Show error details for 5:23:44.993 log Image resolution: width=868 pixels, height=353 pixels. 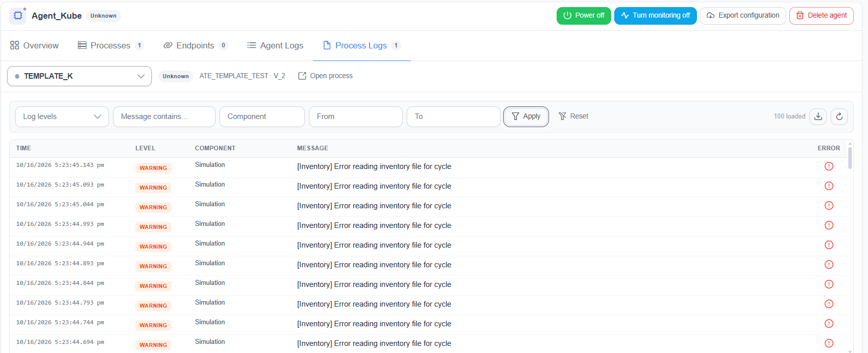[829, 225]
